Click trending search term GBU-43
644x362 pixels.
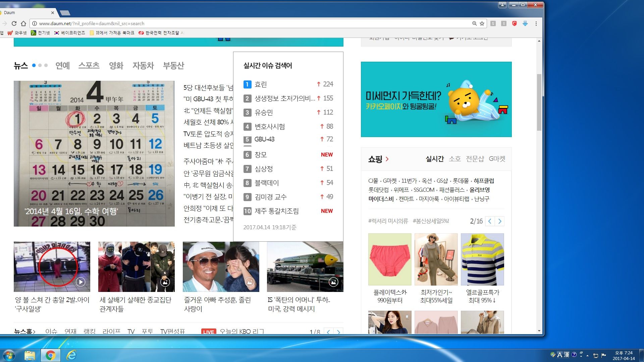tap(264, 139)
